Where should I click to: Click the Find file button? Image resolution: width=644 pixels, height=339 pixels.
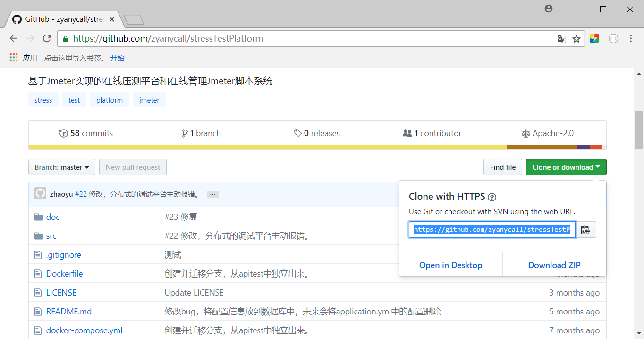[502, 167]
